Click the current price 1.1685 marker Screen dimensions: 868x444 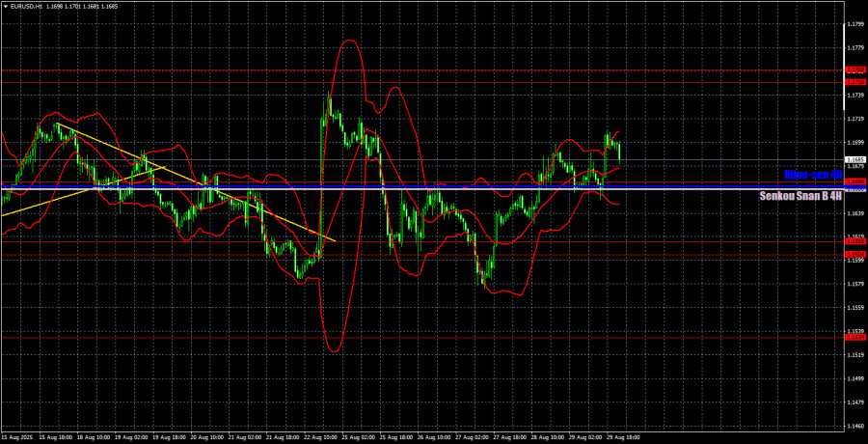855,159
